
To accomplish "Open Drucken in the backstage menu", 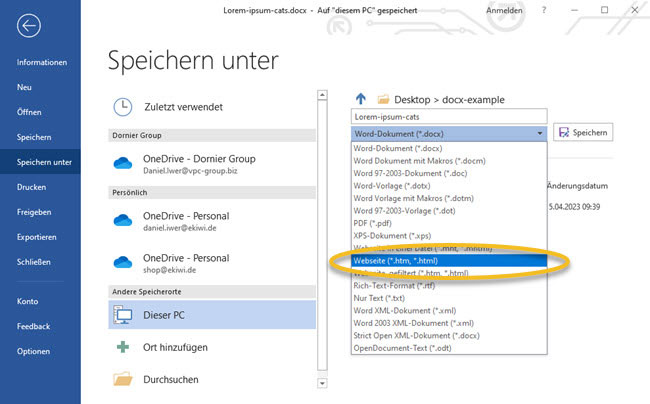I will [40, 187].
